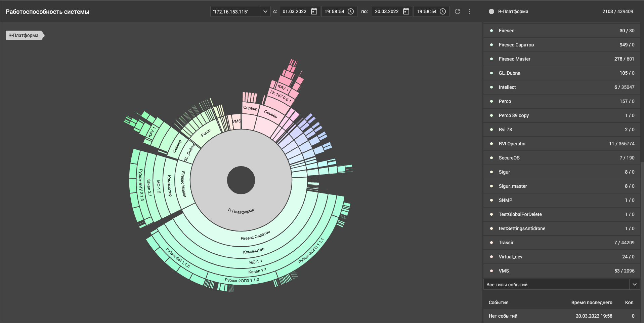Select the Perco 89 copy list row
This screenshot has height=323, width=644.
pyautogui.click(x=561, y=115)
